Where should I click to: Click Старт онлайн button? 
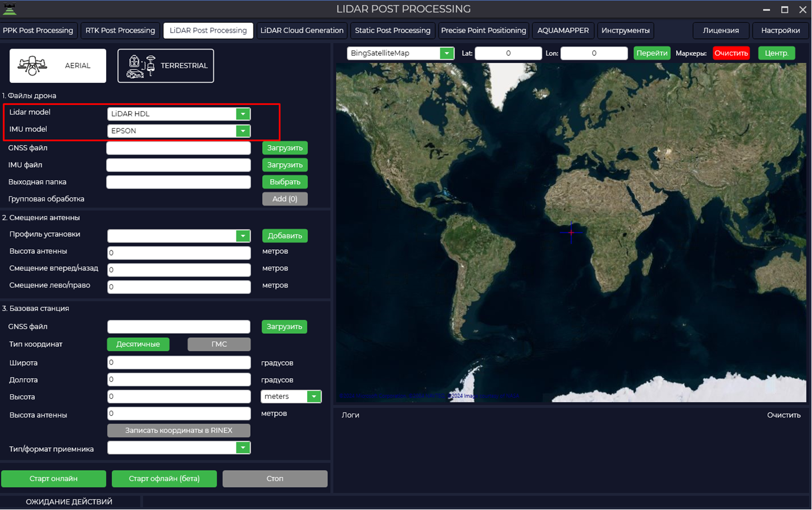tap(54, 479)
